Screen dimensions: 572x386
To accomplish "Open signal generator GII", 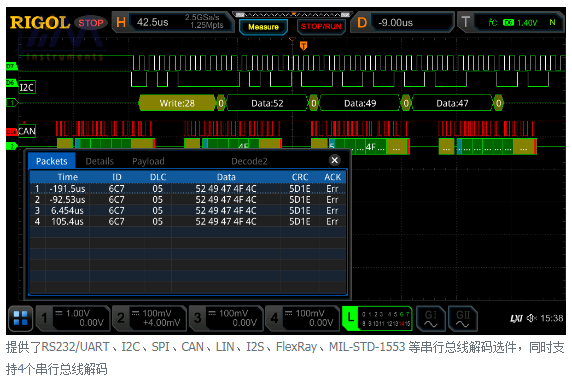I will pos(463,318).
